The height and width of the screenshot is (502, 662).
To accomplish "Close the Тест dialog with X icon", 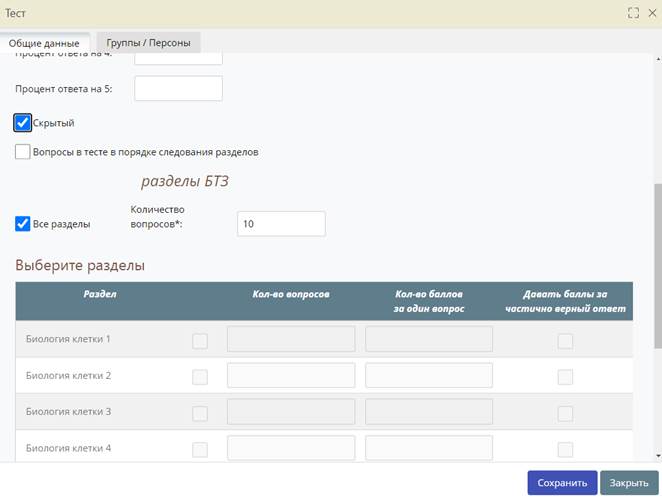I will point(650,13).
